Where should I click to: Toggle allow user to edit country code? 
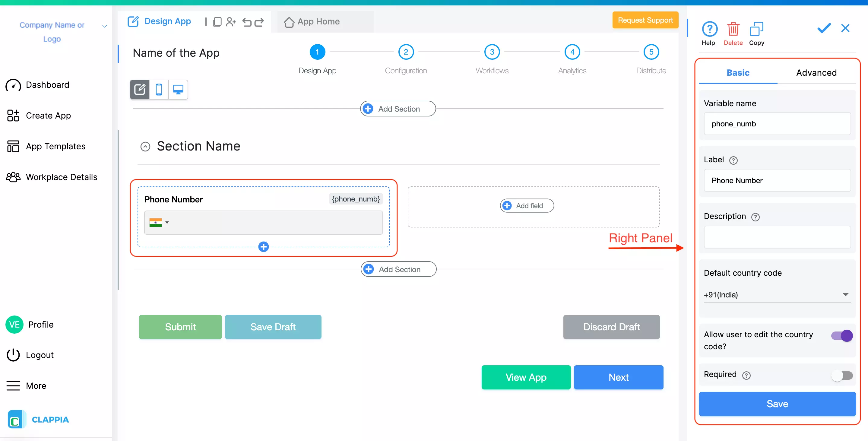pos(842,335)
